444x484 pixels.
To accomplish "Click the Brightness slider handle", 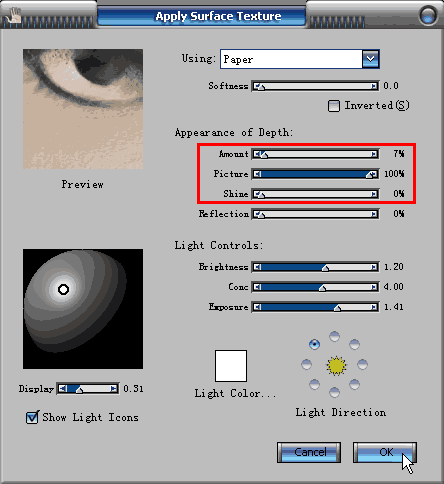I will point(325,268).
